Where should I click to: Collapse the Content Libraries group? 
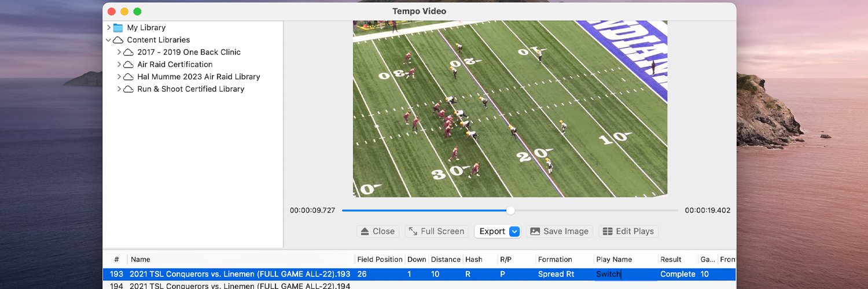coord(108,40)
